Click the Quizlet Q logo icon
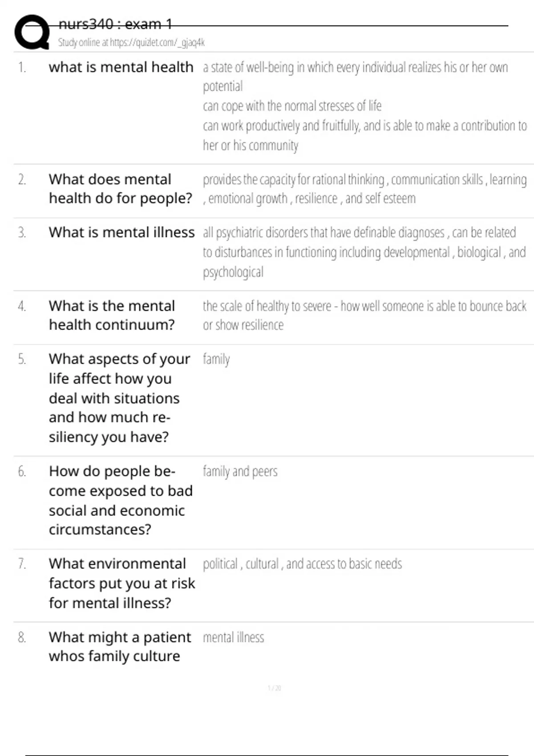 click(x=32, y=32)
